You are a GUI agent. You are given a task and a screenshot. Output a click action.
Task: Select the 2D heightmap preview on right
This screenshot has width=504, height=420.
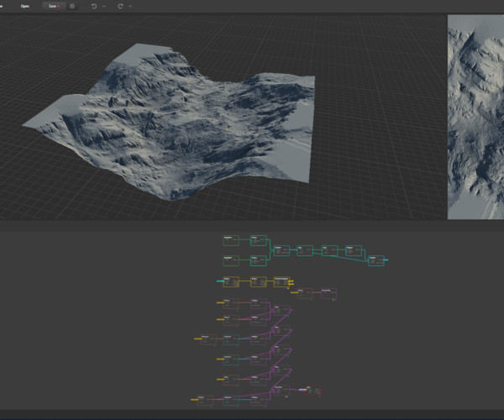click(x=475, y=118)
